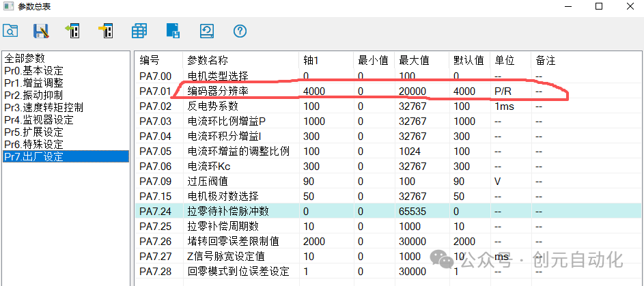The height and width of the screenshot is (286, 644).
Task: Choose Pr2.振动抑制 in the list
Action: 33,95
